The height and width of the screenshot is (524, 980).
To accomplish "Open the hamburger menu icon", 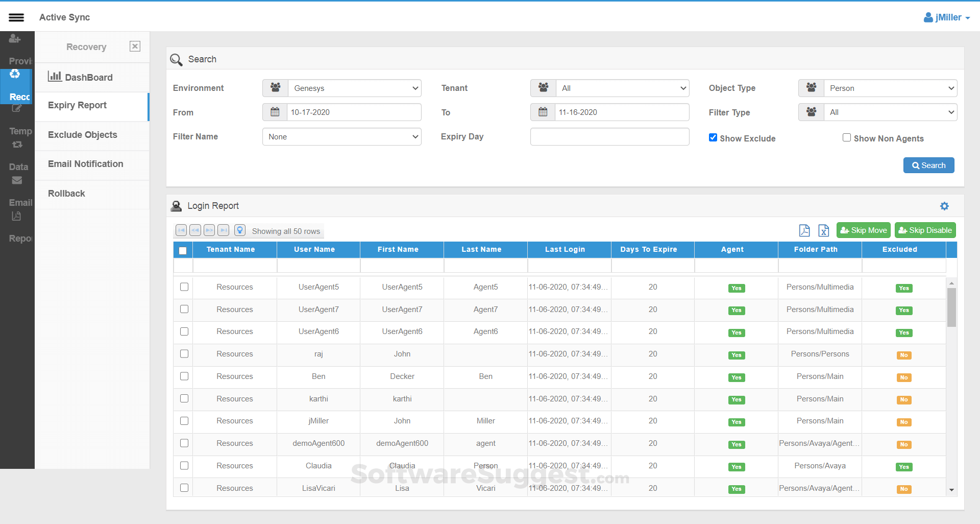I will (16, 17).
